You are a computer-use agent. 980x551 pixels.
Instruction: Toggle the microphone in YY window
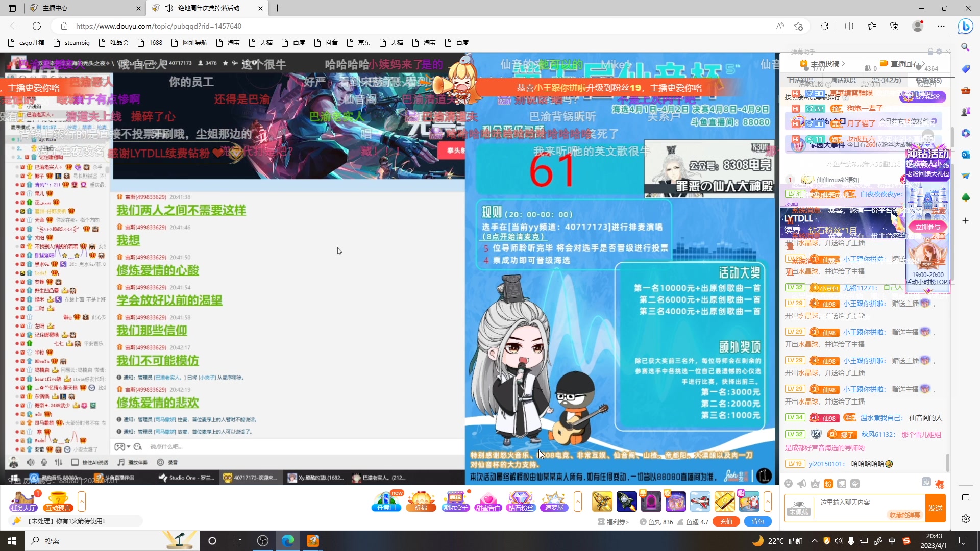click(44, 462)
